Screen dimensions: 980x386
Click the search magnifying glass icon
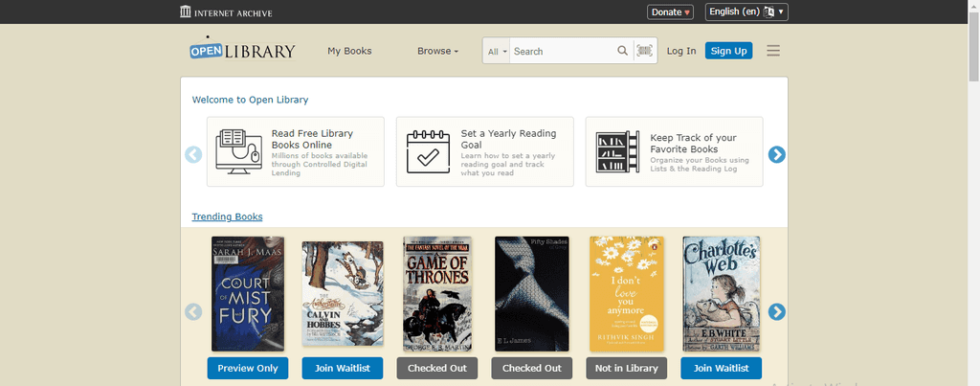point(622,51)
